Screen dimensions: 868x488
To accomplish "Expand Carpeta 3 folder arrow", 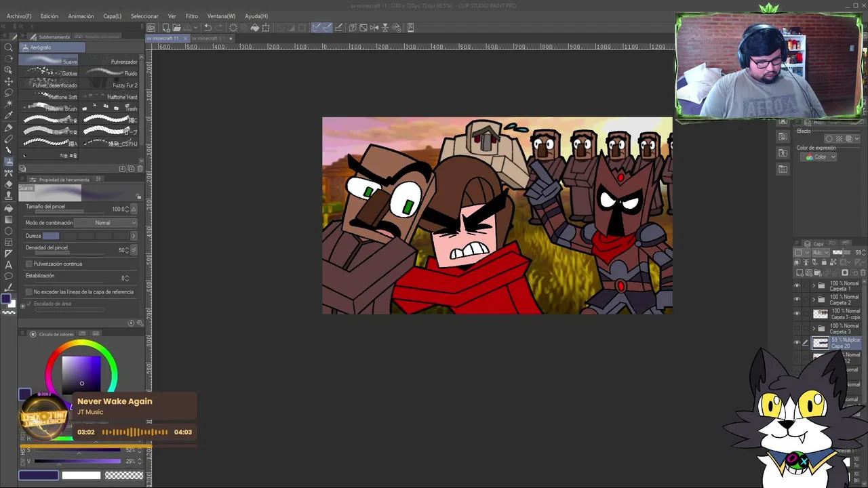I will click(814, 328).
